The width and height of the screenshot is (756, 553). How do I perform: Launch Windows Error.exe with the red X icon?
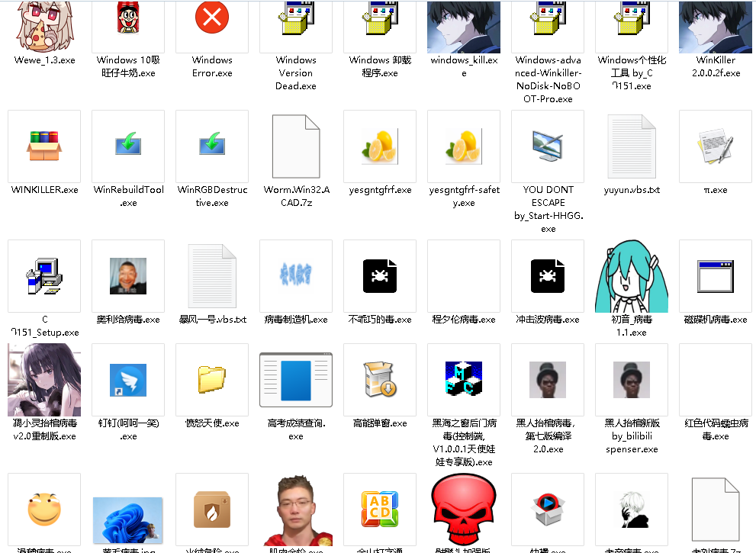coord(211,17)
